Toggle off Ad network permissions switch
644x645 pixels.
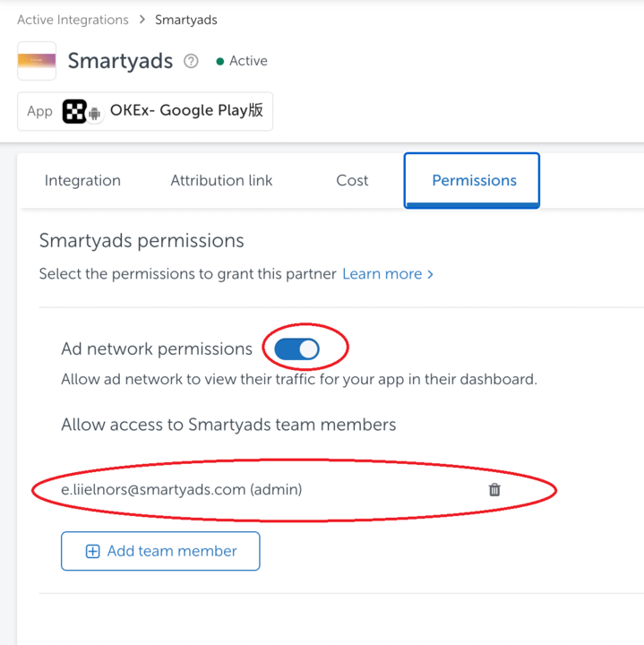coord(297,348)
